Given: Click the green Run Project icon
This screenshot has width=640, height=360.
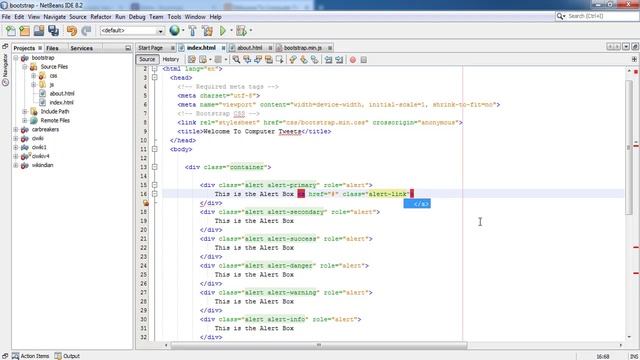Looking at the screenshot, I should click(223, 31).
